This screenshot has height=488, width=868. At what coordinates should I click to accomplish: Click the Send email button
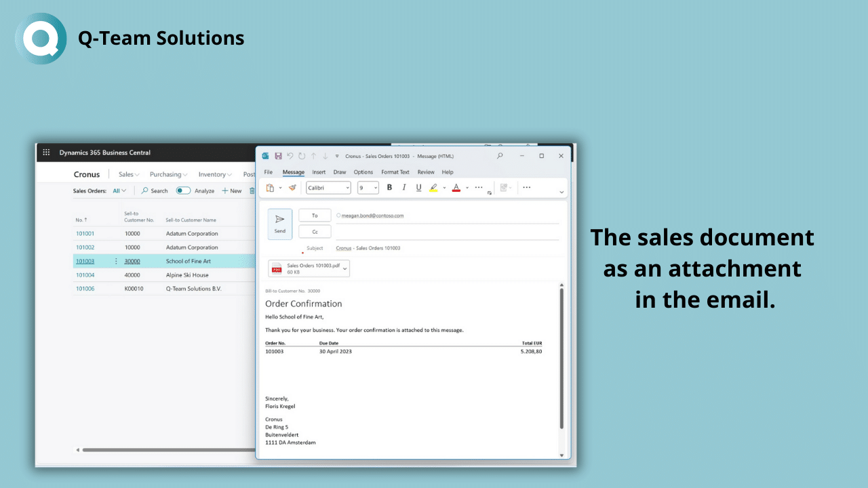coord(280,224)
